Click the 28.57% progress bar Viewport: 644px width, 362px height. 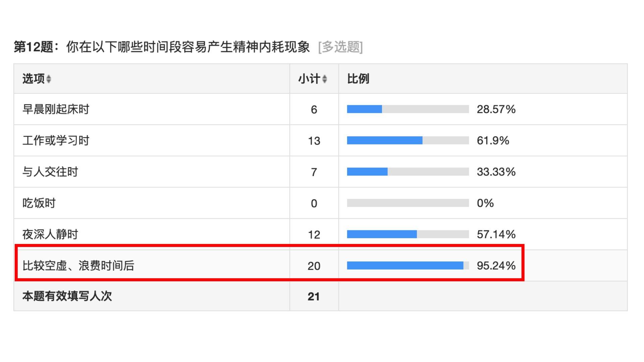click(x=408, y=109)
